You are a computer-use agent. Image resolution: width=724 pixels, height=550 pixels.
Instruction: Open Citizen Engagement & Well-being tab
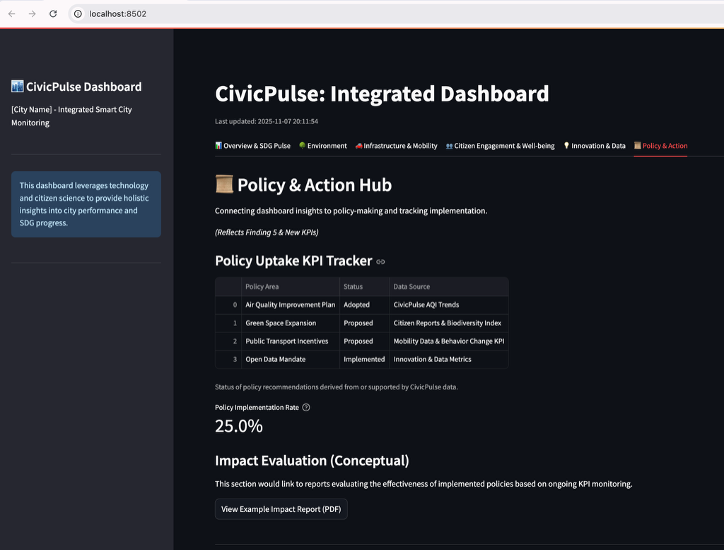pos(500,146)
